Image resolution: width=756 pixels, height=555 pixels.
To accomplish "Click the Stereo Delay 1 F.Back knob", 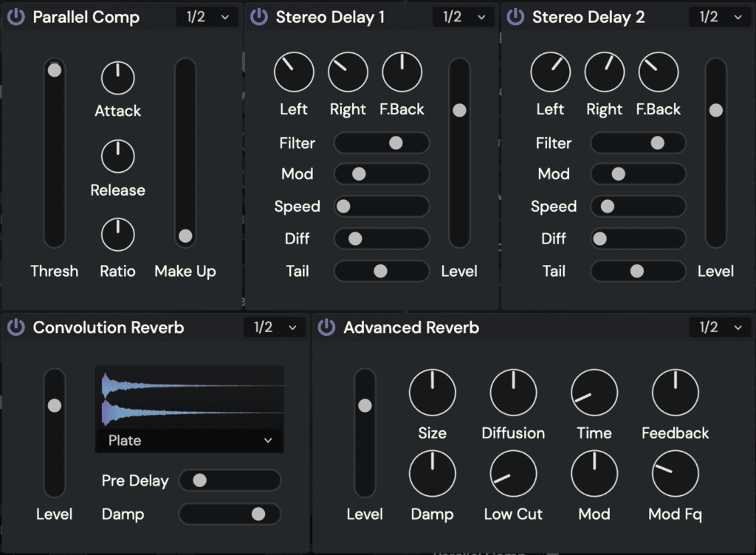I will pos(402,72).
